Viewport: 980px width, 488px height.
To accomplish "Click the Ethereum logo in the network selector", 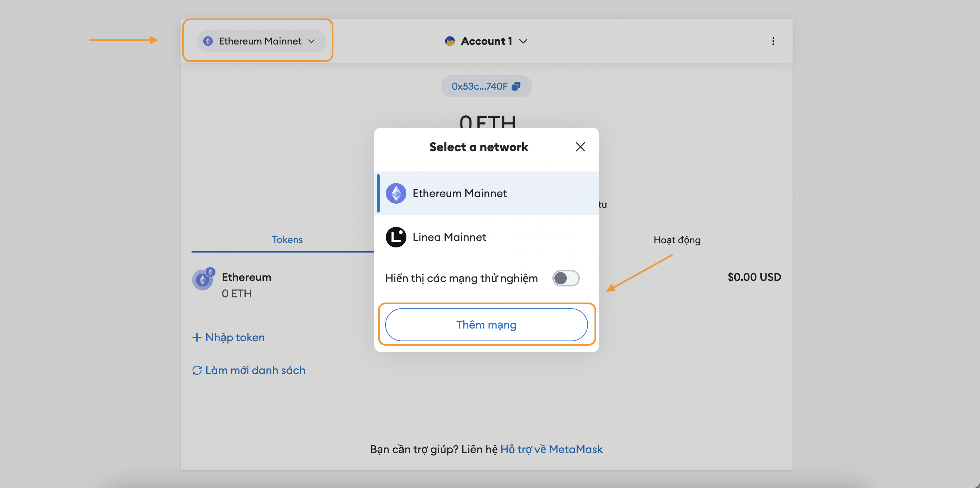I will (x=208, y=41).
